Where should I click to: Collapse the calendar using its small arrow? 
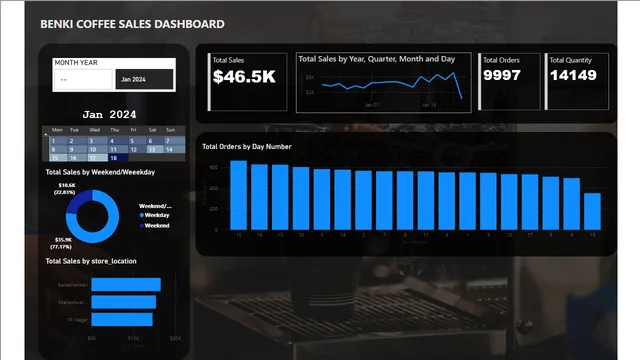[x=46, y=134]
